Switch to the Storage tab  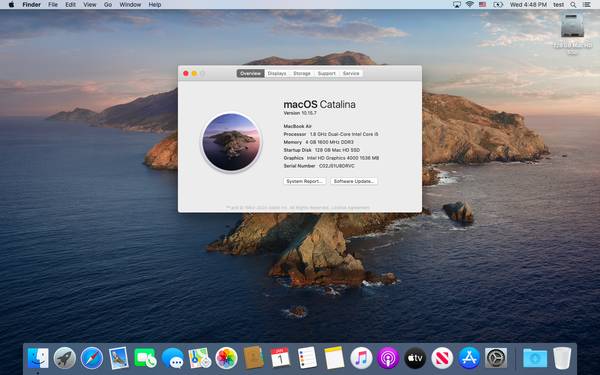pyautogui.click(x=302, y=73)
